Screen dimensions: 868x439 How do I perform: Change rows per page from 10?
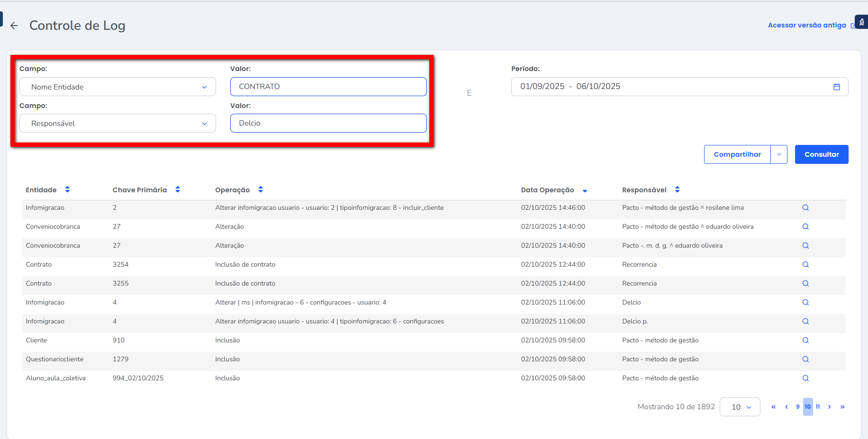pyautogui.click(x=740, y=407)
